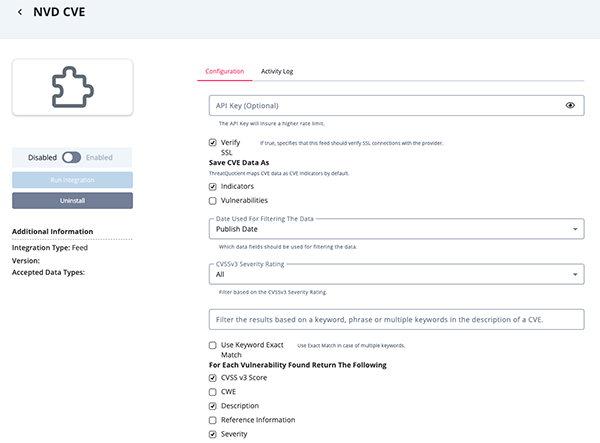This screenshot has height=443, width=600.
Task: Focus the API Key (Optional) field
Action: [x=396, y=106]
